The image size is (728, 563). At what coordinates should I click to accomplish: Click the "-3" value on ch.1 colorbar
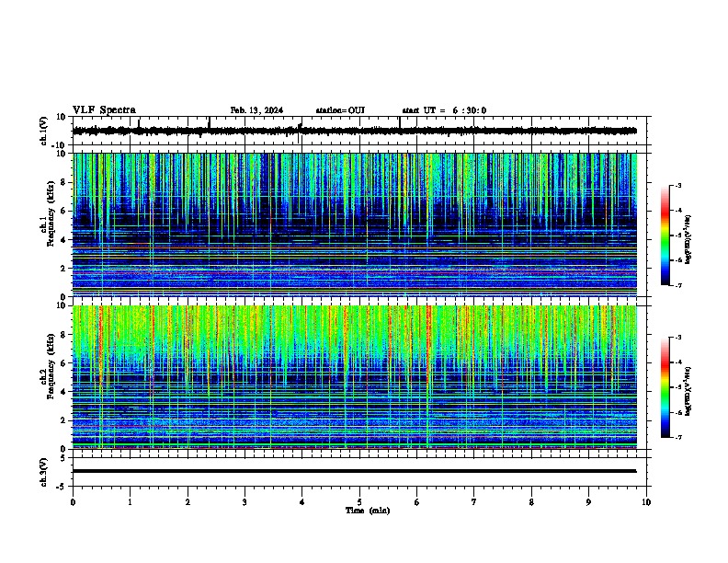pos(677,186)
